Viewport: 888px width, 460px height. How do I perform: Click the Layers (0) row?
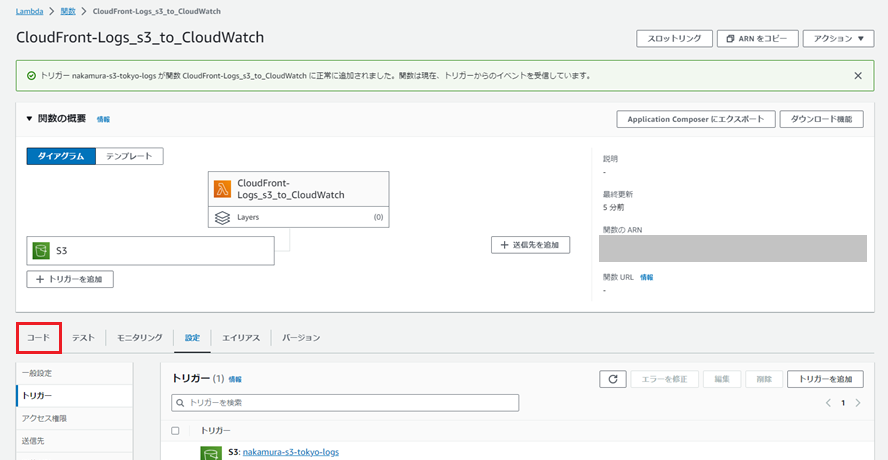coord(298,217)
